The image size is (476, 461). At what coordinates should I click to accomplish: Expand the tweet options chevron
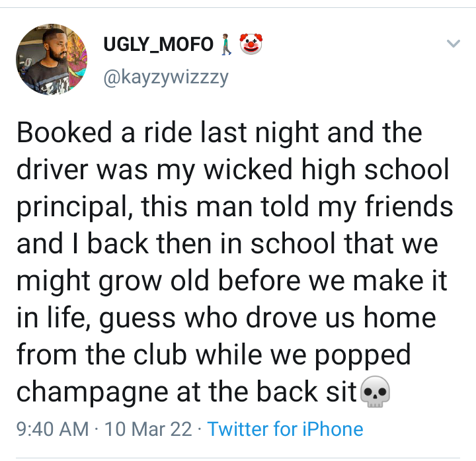(x=453, y=44)
